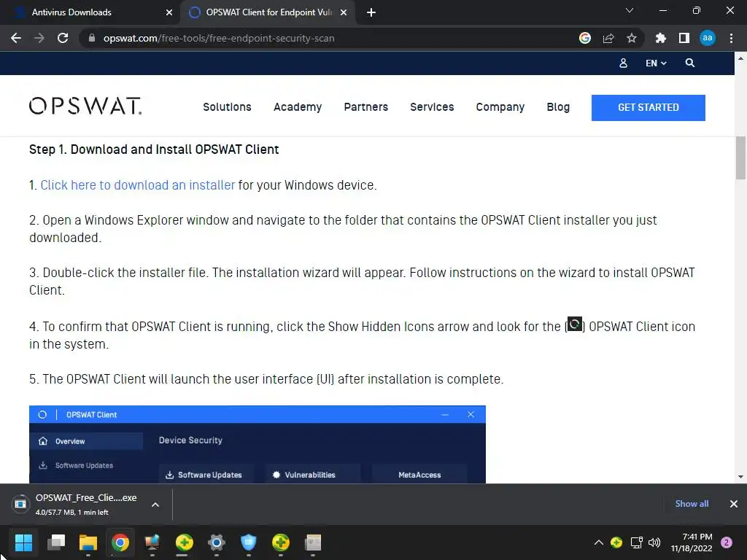Open the Settings gear taskbar icon

pyautogui.click(x=216, y=542)
